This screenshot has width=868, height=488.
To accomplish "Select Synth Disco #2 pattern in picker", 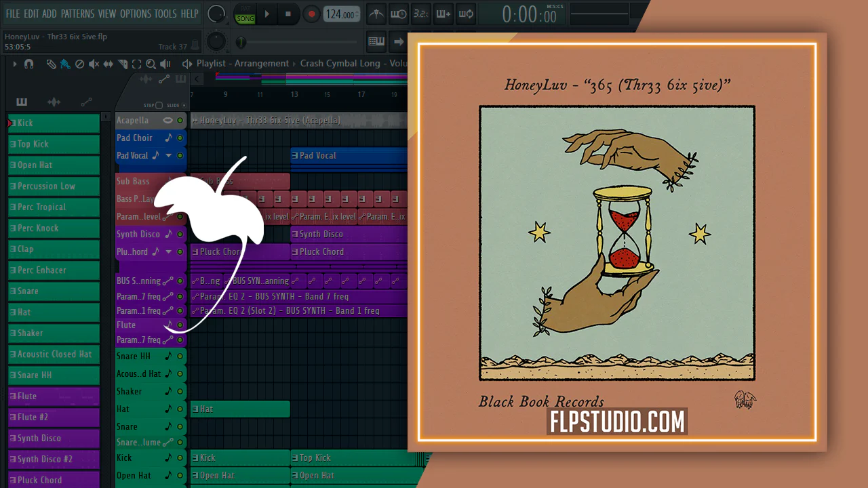I will pos(54,460).
